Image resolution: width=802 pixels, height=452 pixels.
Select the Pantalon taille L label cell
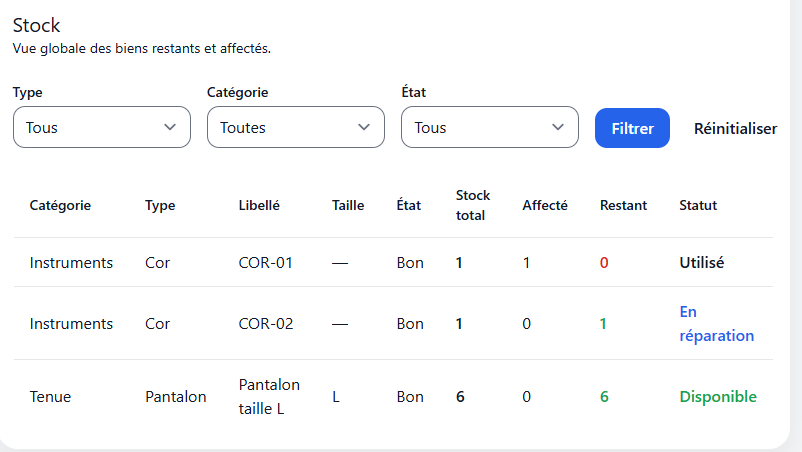click(x=269, y=397)
